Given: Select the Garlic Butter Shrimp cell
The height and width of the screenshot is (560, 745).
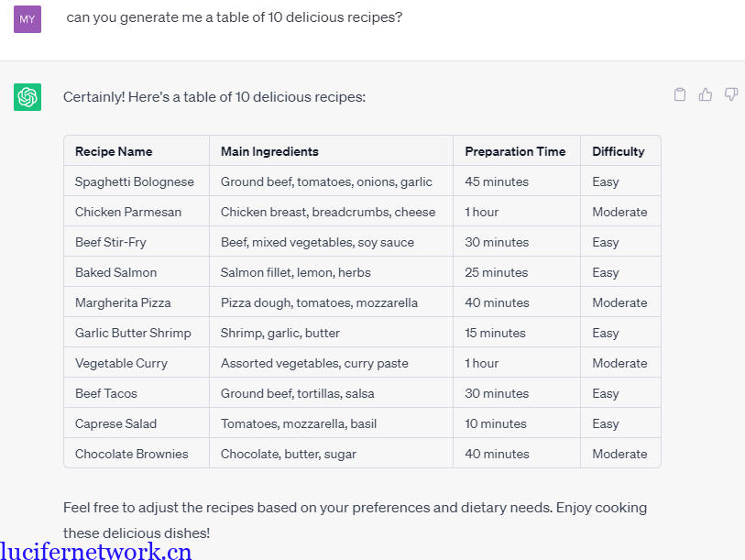Looking at the screenshot, I should click(133, 333).
